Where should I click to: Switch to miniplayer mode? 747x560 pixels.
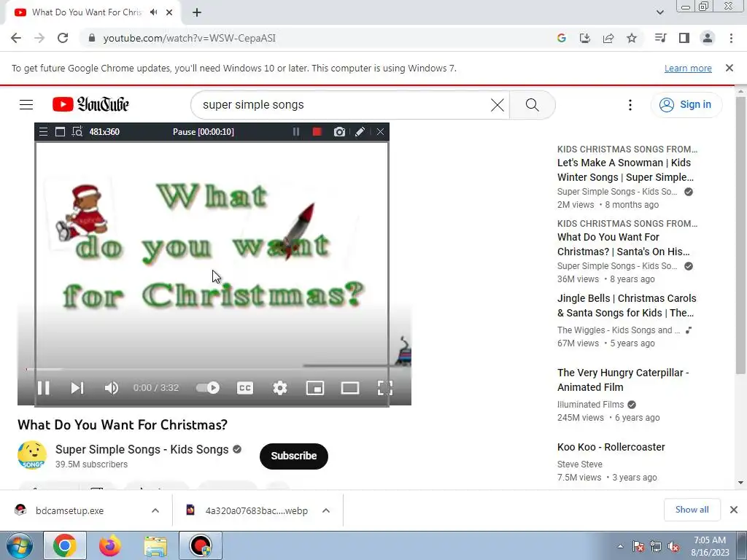click(x=315, y=388)
